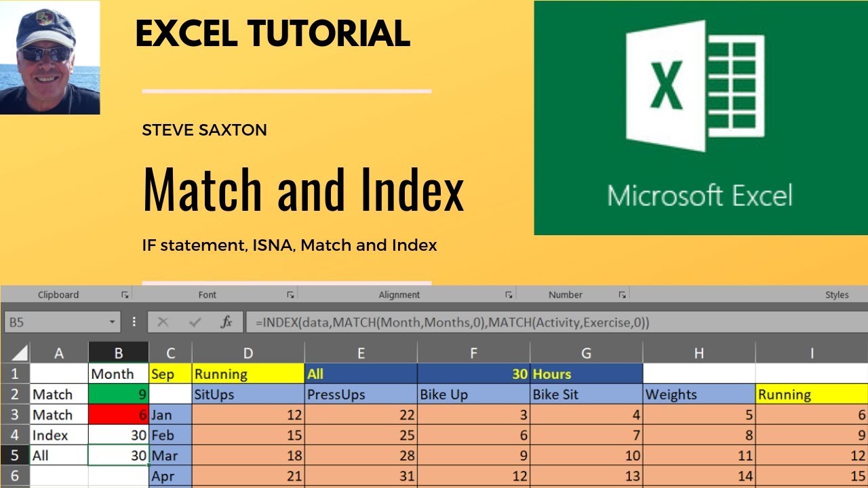Image resolution: width=868 pixels, height=488 pixels.
Task: Open the Clipboard dialog launcher
Action: 125,295
